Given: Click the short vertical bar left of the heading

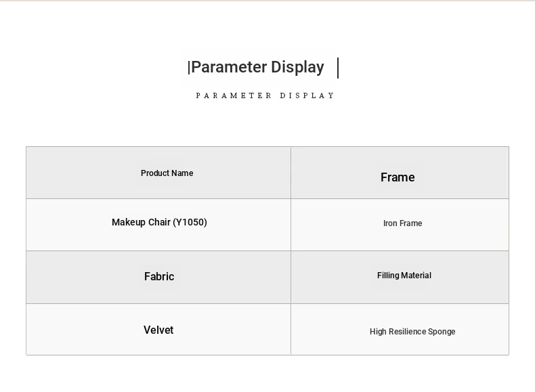Looking at the screenshot, I should click(188, 68).
